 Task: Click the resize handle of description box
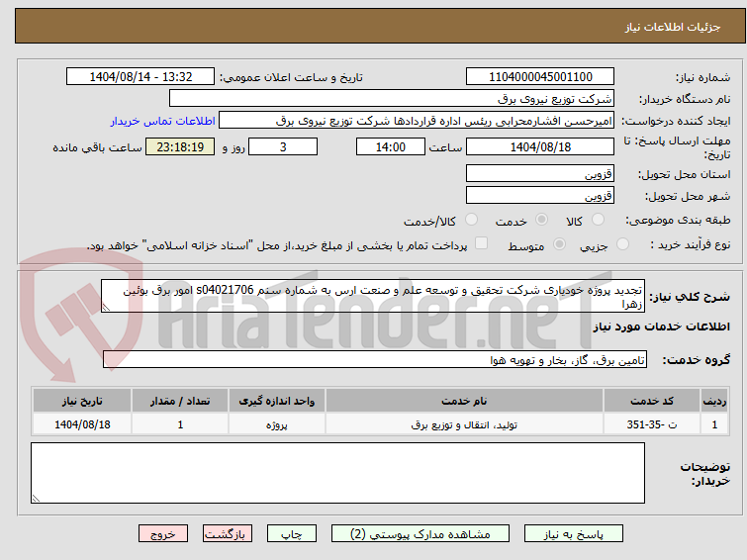tap(106, 308)
